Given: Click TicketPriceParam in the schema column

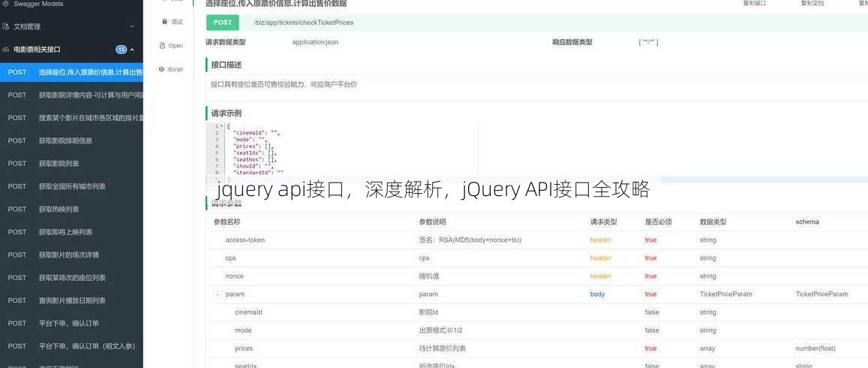Looking at the screenshot, I should 821,294.
